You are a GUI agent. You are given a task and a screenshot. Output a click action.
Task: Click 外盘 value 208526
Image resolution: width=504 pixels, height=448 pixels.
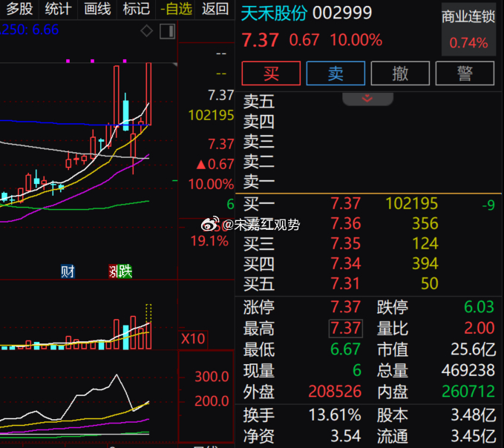tap(335, 392)
